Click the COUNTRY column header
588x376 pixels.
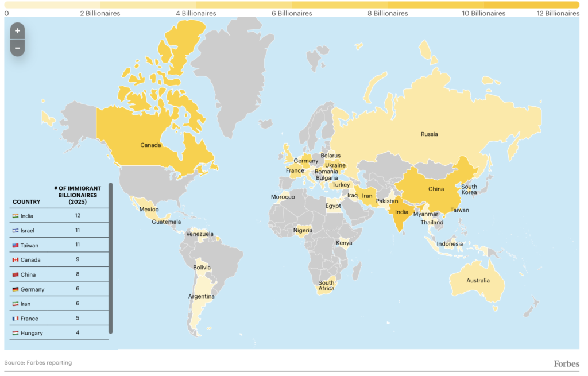(26, 202)
